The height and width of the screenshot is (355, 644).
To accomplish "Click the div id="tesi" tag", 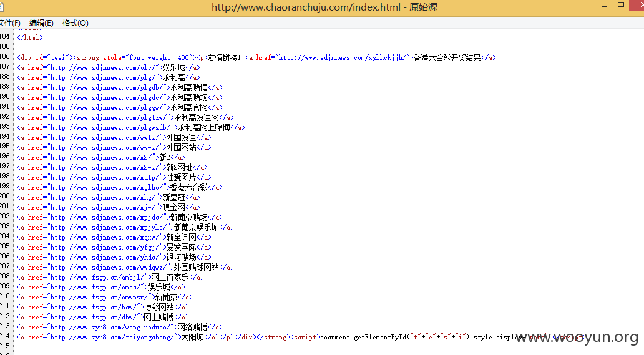I will click(45, 58).
